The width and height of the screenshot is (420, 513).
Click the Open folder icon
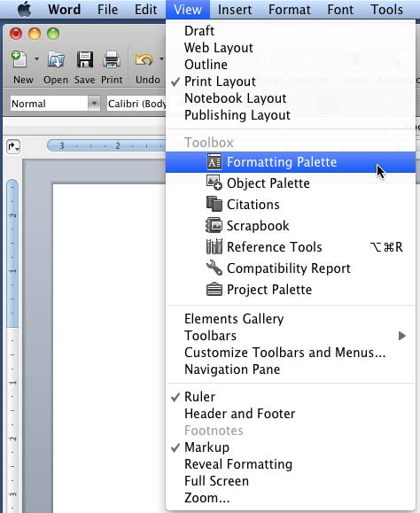click(x=56, y=59)
